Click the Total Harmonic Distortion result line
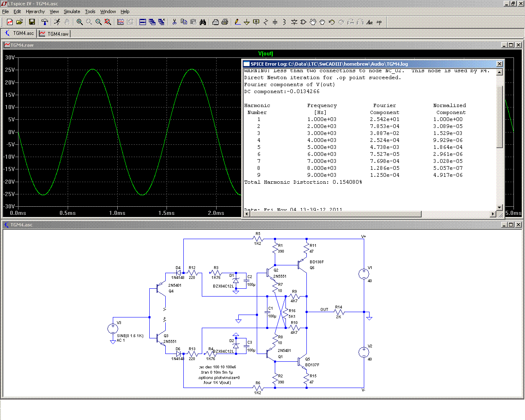The width and height of the screenshot is (525, 420). pos(303,182)
